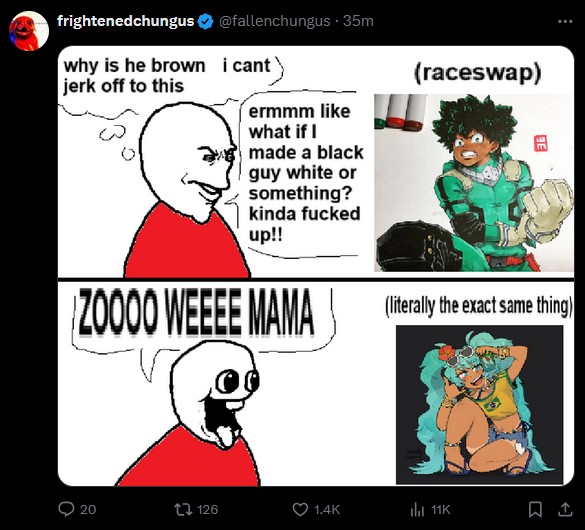The image size is (585, 530).
Task: Click the 126 reposts count
Action: (207, 509)
